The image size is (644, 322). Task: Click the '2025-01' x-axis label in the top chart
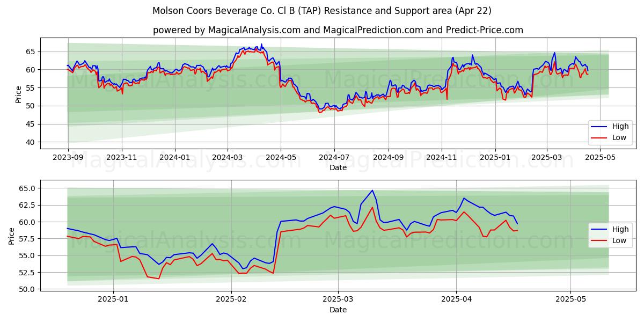[495, 157]
